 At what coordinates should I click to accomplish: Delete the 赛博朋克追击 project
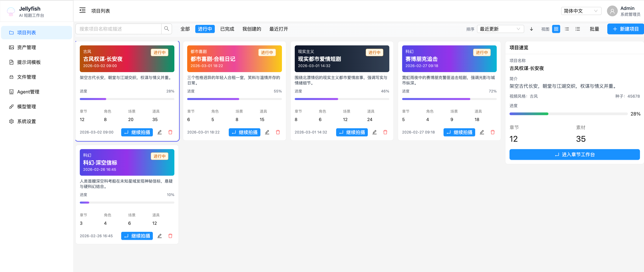(493, 132)
